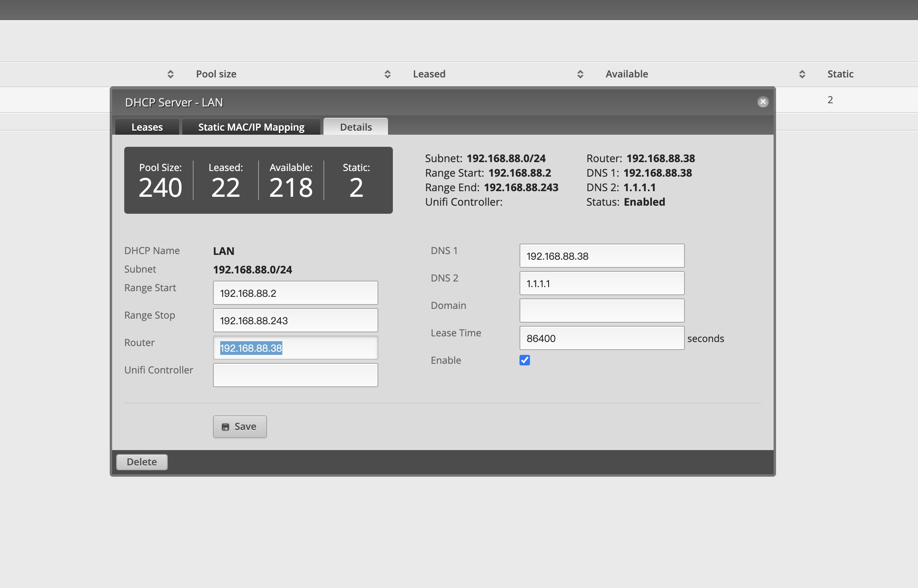Click the Pool Size 240 counter

point(161,181)
